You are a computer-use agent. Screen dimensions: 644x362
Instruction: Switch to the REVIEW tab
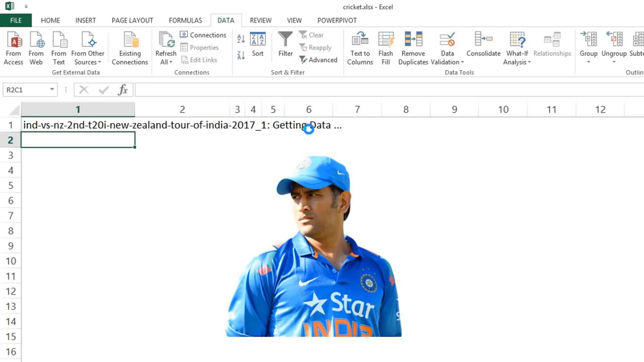tap(261, 20)
